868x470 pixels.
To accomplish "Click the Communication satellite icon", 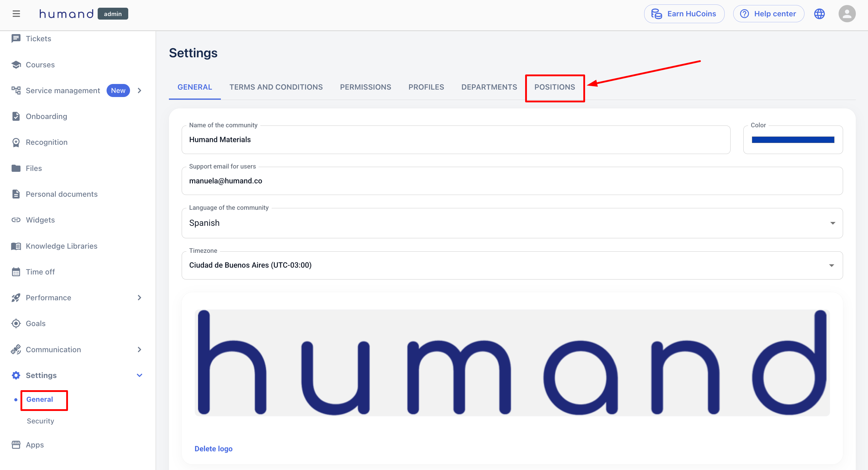I will tap(16, 349).
